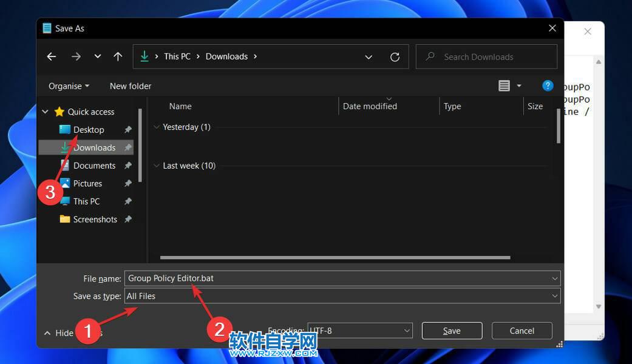Click the search magnifier icon
This screenshot has height=364, width=632.
tap(430, 56)
